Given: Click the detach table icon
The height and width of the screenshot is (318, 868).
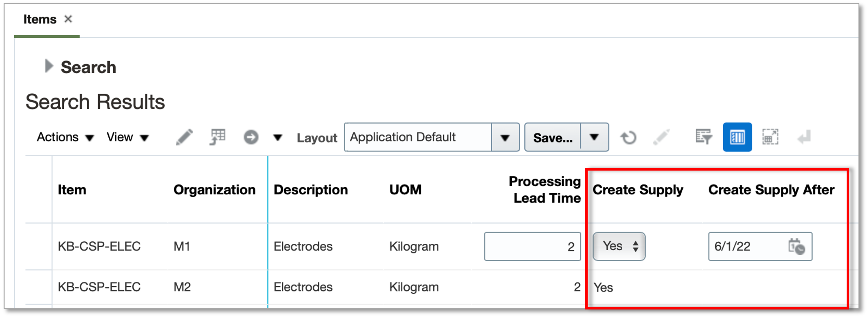Looking at the screenshot, I should pyautogui.click(x=770, y=137).
